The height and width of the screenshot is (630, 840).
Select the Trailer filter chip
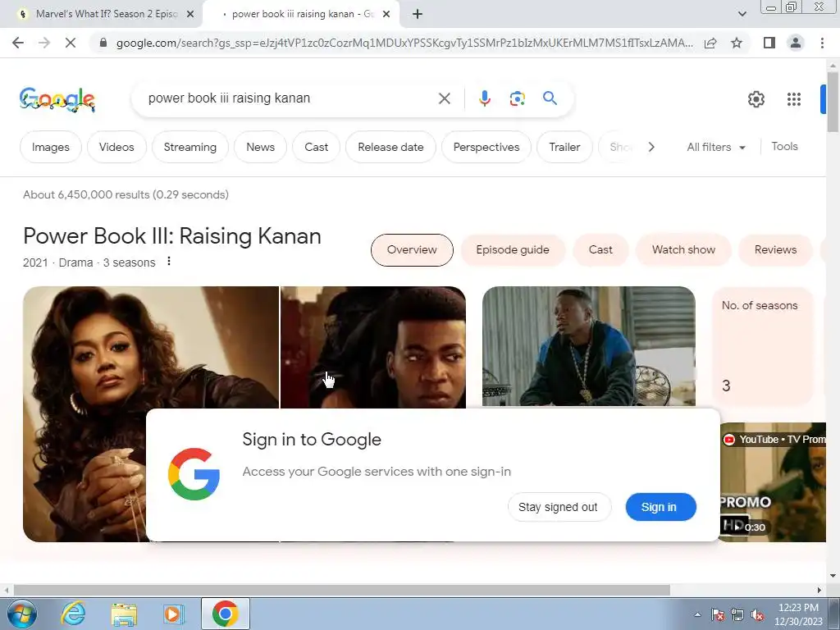click(x=564, y=148)
